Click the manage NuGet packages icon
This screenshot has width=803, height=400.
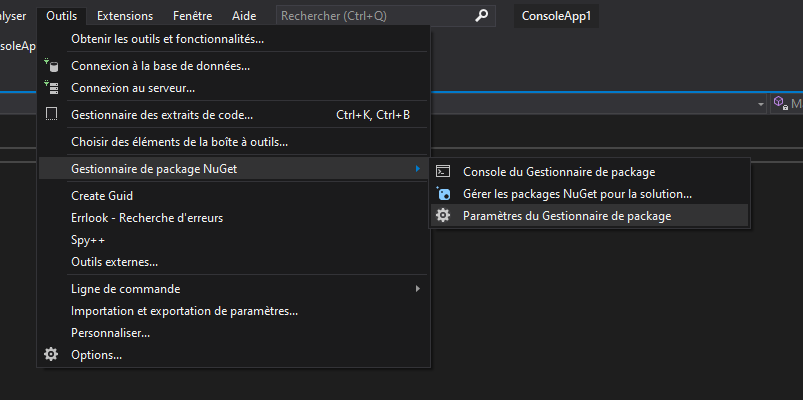click(x=443, y=194)
